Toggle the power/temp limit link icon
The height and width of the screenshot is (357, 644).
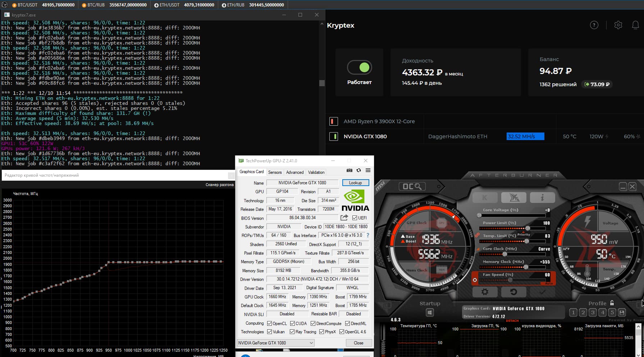pos(477,235)
